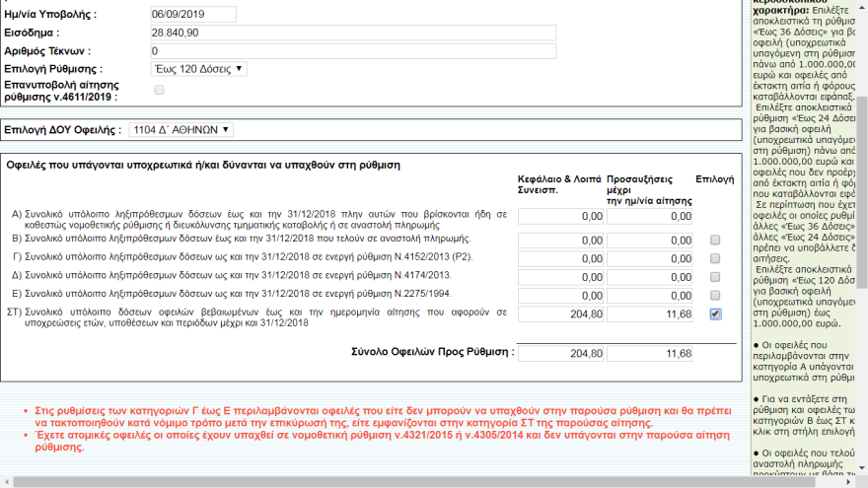Select the Προσαυξήσεις field in row ΣΤ showing 11,68
This screenshot has width=868, height=488.
coord(650,314)
